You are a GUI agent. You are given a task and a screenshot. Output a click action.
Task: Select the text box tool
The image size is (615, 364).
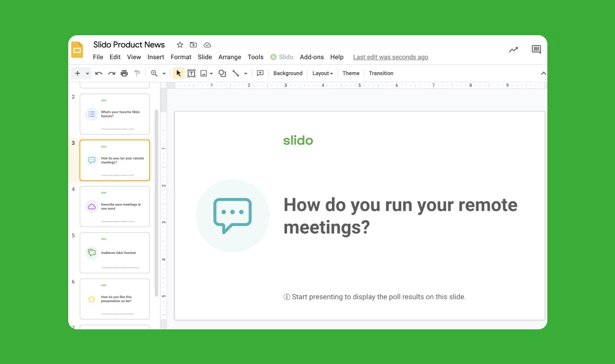point(192,73)
